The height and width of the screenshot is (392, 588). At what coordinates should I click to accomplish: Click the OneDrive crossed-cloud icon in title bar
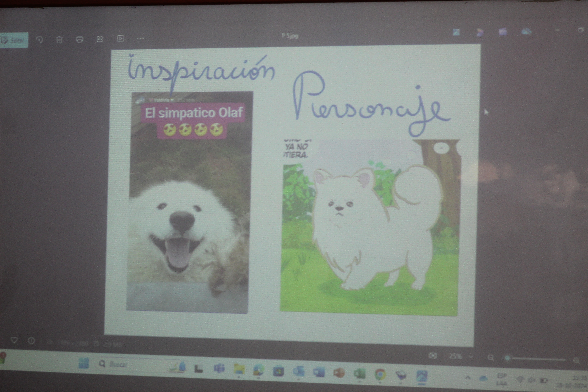(x=526, y=32)
